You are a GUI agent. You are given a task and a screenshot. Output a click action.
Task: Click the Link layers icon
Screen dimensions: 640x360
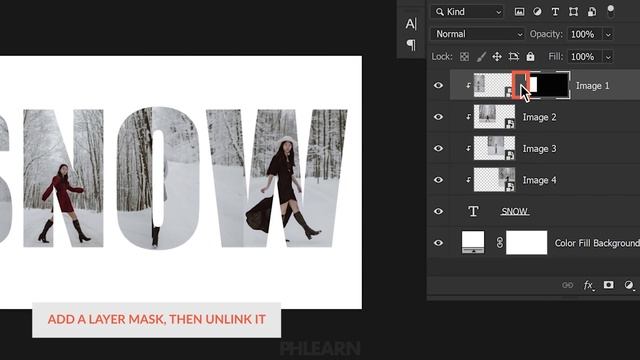pyautogui.click(x=568, y=285)
